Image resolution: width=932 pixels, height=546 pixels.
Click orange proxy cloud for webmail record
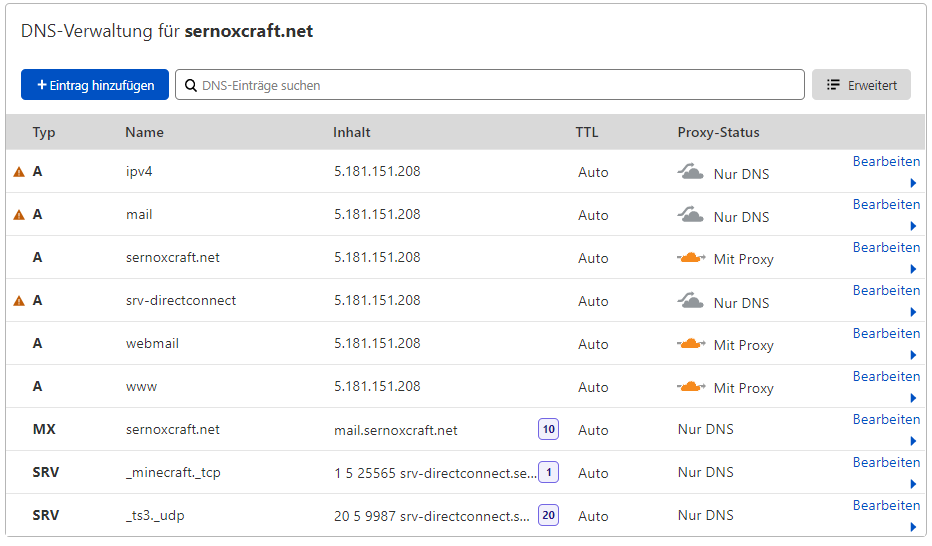tap(691, 344)
